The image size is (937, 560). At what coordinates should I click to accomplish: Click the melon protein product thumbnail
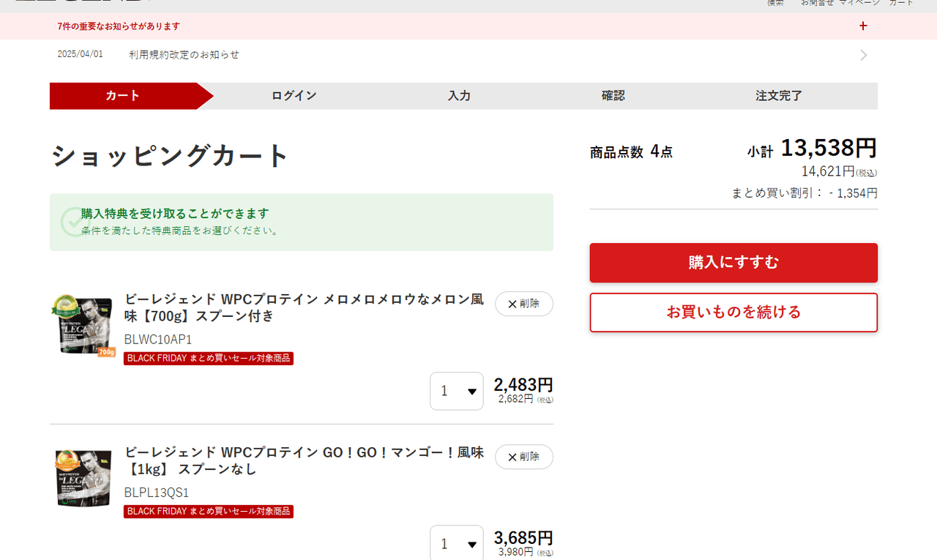click(x=84, y=325)
